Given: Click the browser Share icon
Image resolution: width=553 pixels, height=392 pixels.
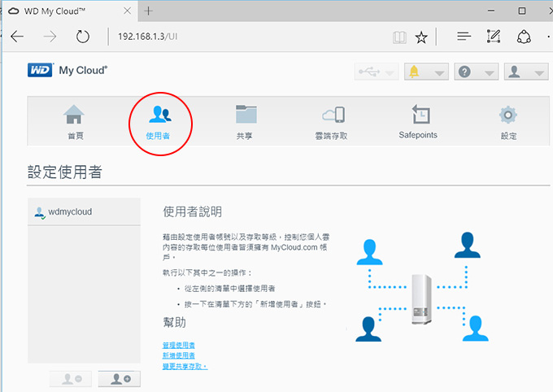Looking at the screenshot, I should click(x=524, y=37).
